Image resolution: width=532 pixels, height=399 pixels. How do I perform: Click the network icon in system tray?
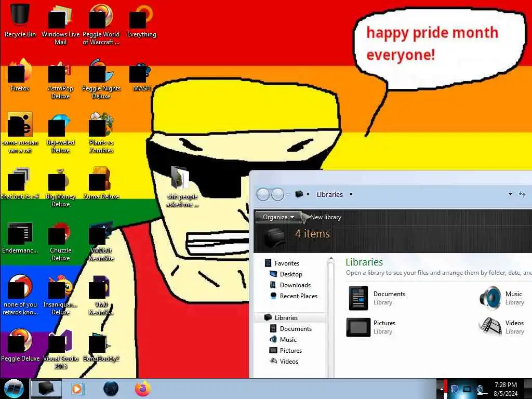[467, 389]
